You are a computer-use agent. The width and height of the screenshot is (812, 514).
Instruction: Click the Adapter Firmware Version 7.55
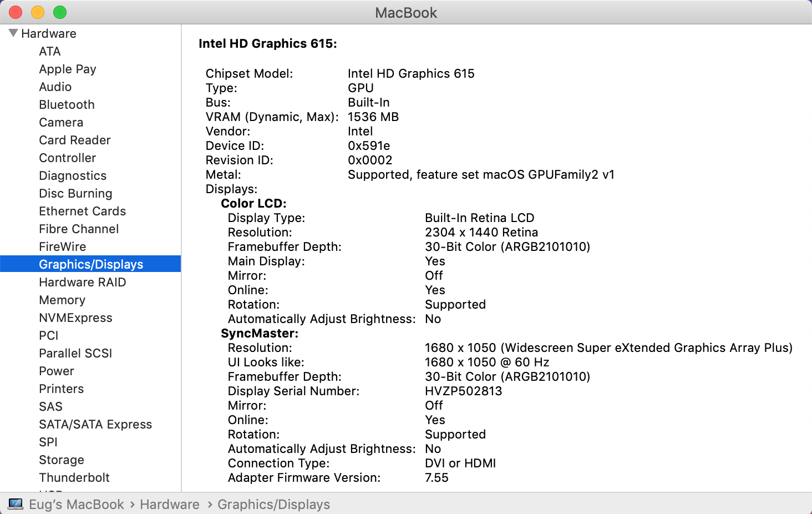click(437, 477)
